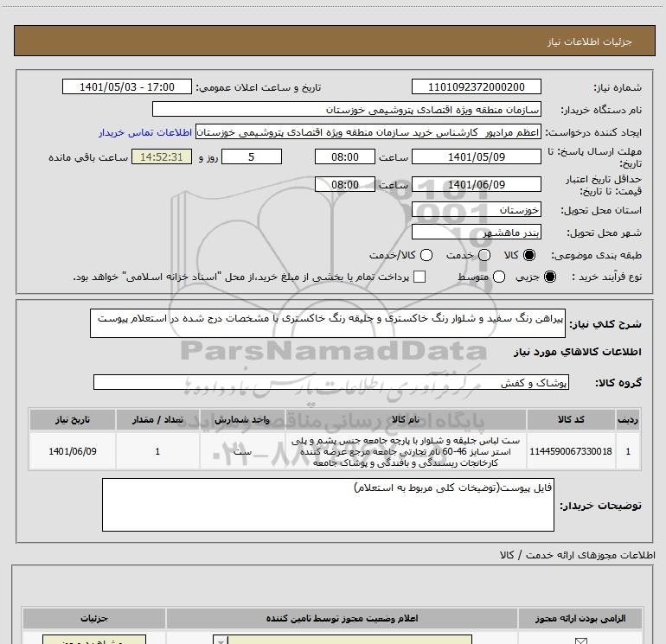Click the need number field 1101092372000200
Image resolution: width=666 pixels, height=644 pixels.
[x=476, y=86]
